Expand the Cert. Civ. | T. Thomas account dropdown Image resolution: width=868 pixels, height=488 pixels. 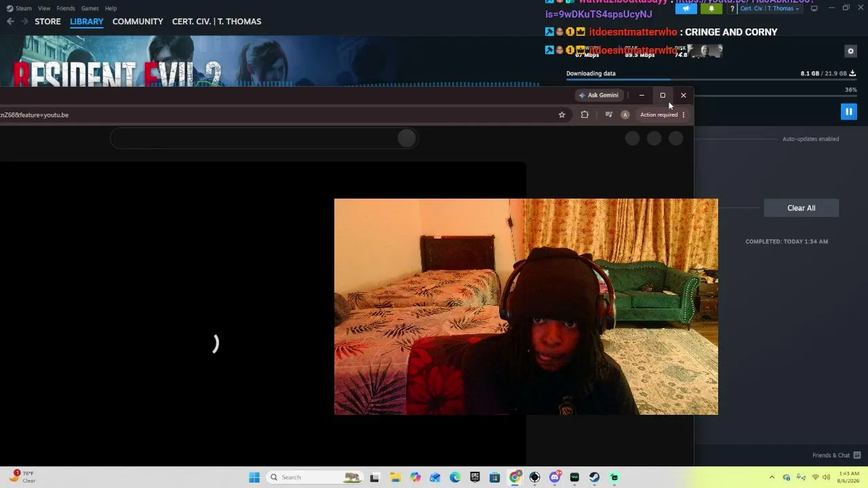click(x=769, y=9)
